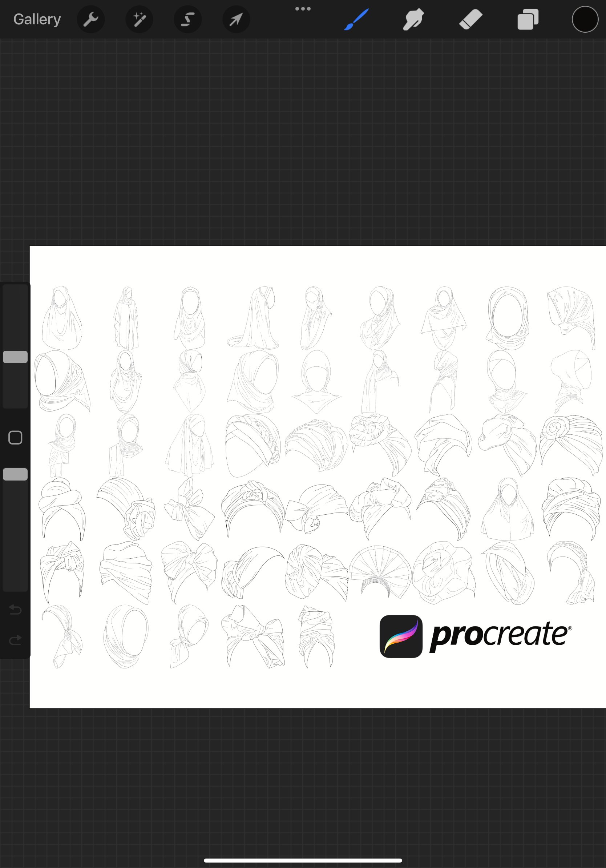Open the Selection tool
Viewport: 606px width, 868px height.
pos(188,19)
